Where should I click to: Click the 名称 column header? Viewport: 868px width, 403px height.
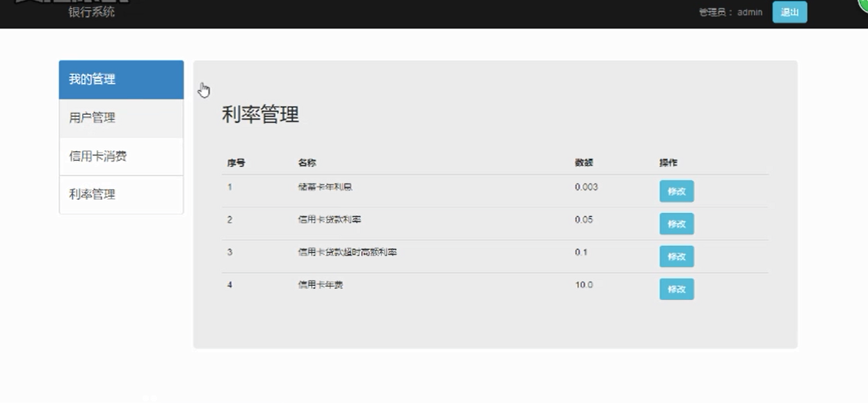pyautogui.click(x=307, y=163)
